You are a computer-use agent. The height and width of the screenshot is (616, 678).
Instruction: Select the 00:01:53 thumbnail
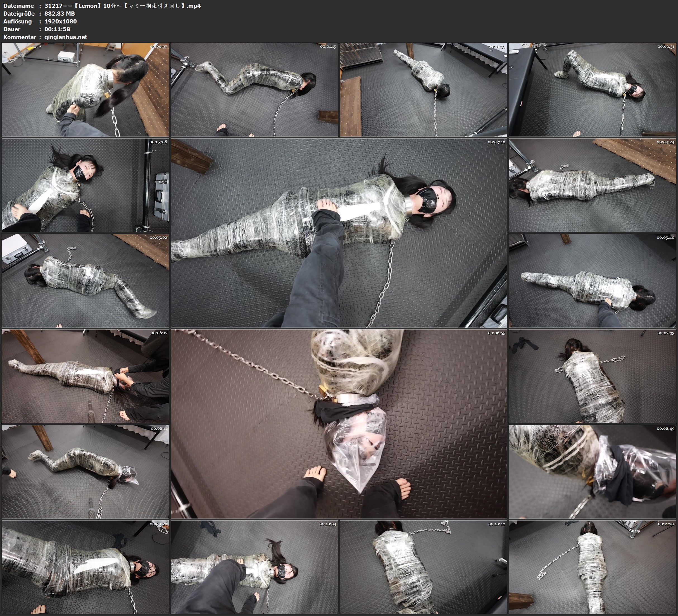click(x=423, y=89)
